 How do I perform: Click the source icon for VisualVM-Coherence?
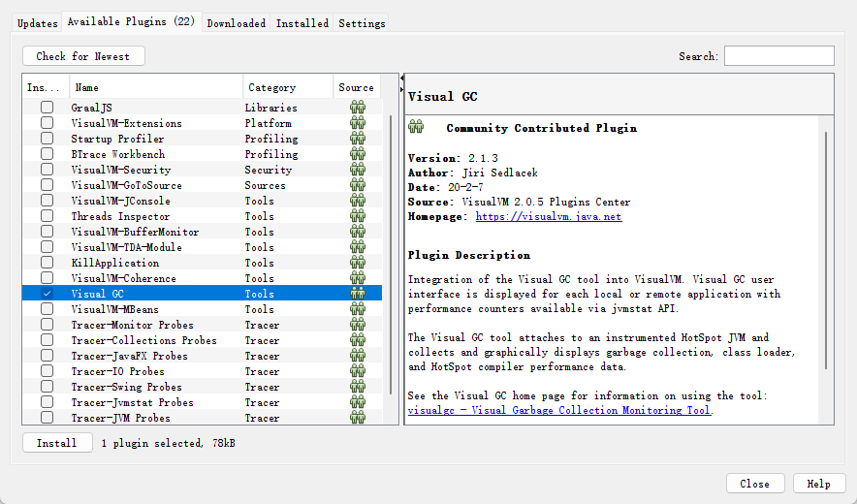click(x=358, y=278)
